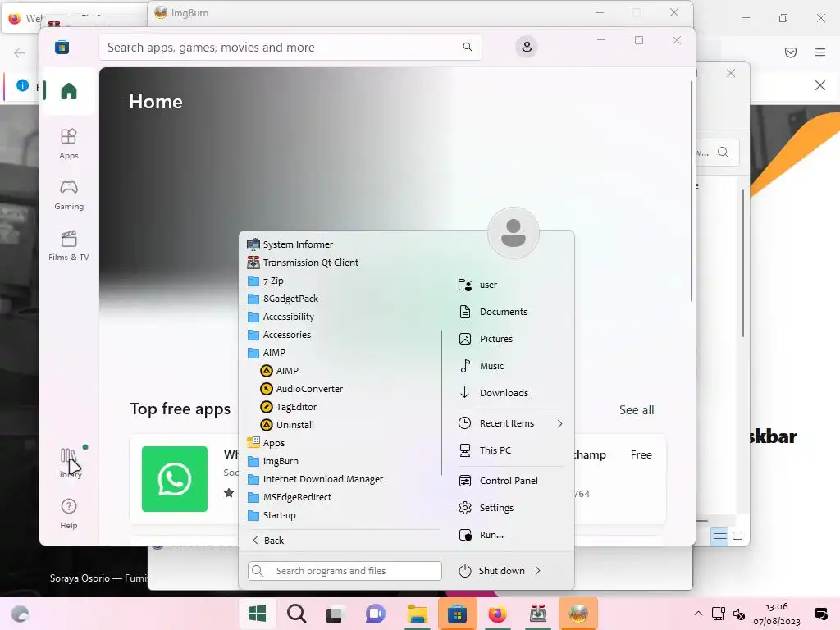The image size is (840, 630).
Task: Go to Gaming in Store sidebar
Action: pos(69,194)
